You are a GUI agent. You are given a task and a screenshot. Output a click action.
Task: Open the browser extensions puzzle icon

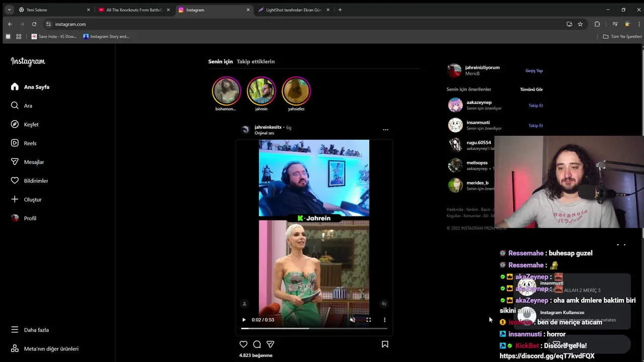click(597, 24)
